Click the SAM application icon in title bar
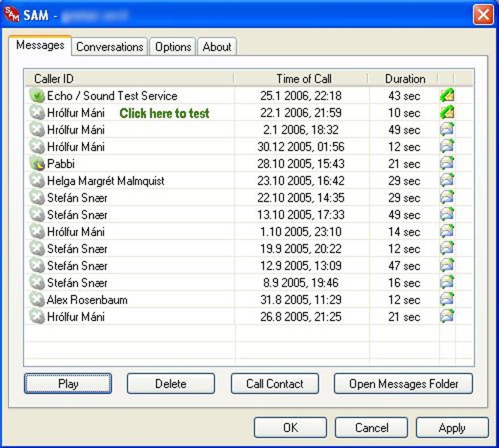 coord(12,15)
